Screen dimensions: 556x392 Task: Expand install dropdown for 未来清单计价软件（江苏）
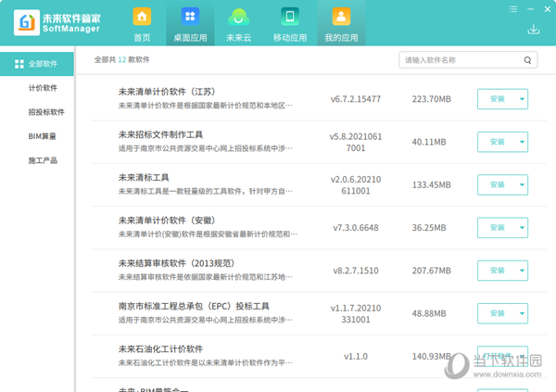[x=523, y=99]
